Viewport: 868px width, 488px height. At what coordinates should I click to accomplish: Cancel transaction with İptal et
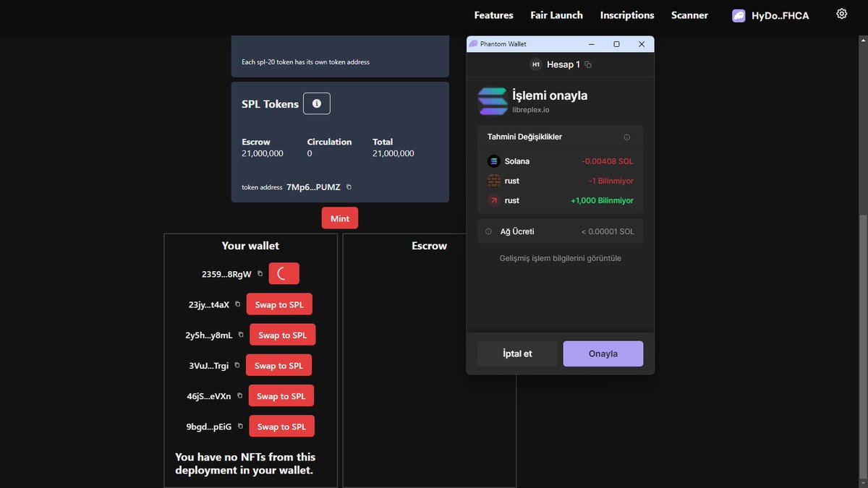517,354
